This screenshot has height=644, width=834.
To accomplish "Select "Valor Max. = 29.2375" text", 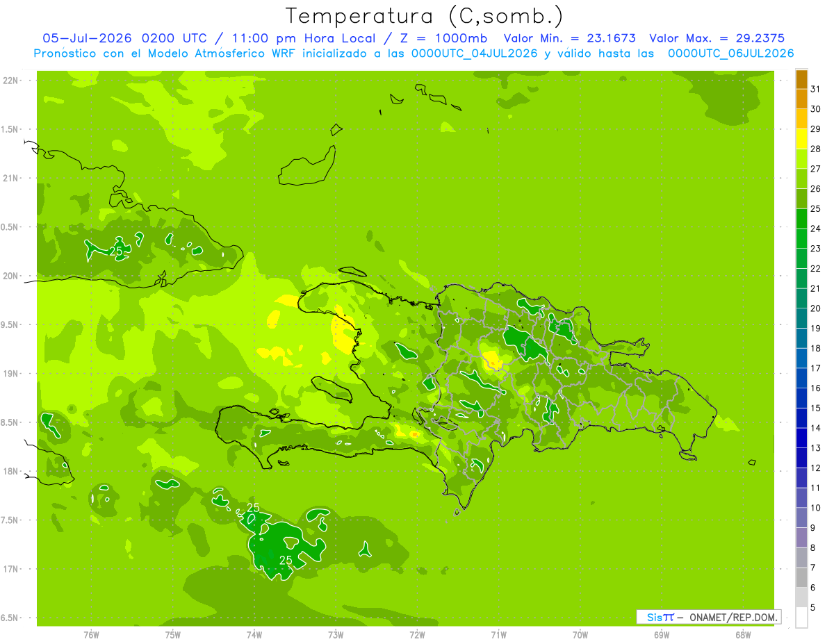I will coord(717,38).
